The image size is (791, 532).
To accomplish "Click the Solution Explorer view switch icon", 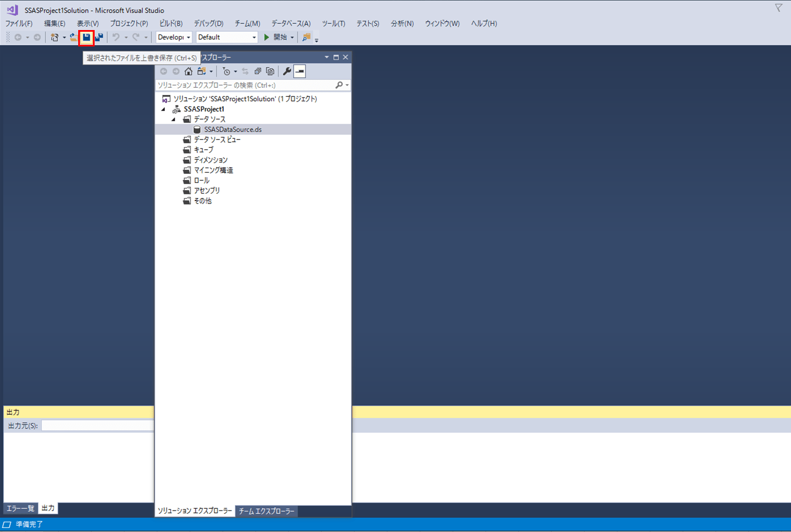I will (x=201, y=71).
